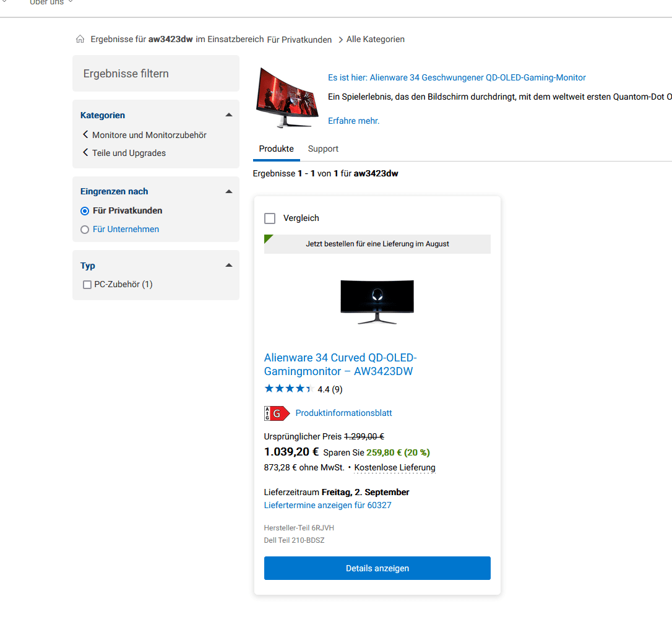Click the Sparen Sie 259,80 € (20 %) text
Viewport: 672px width, 635px height.
pyautogui.click(x=377, y=453)
